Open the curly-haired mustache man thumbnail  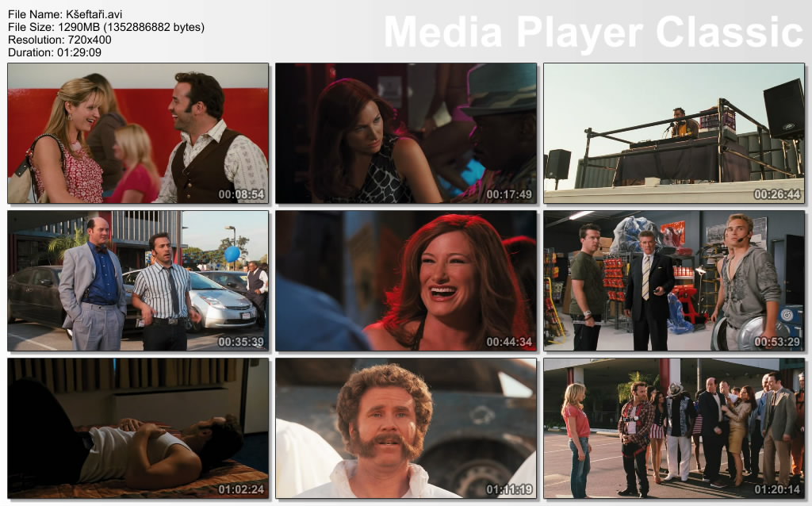[406, 427]
